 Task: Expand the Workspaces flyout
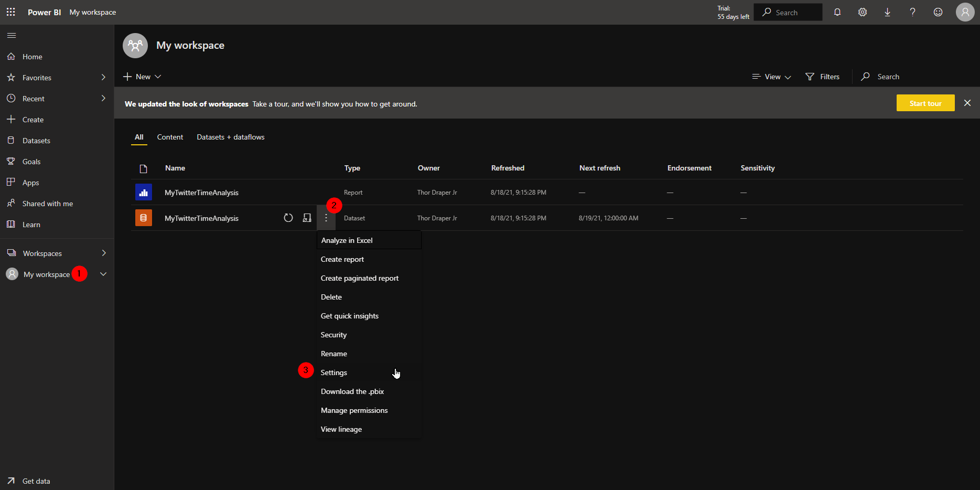pos(104,253)
